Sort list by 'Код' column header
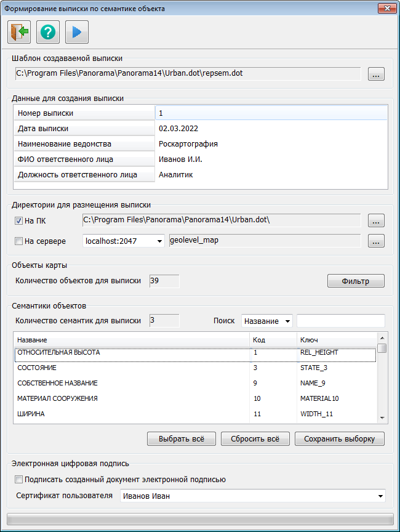The height and width of the screenshot is (532, 400). [272, 340]
